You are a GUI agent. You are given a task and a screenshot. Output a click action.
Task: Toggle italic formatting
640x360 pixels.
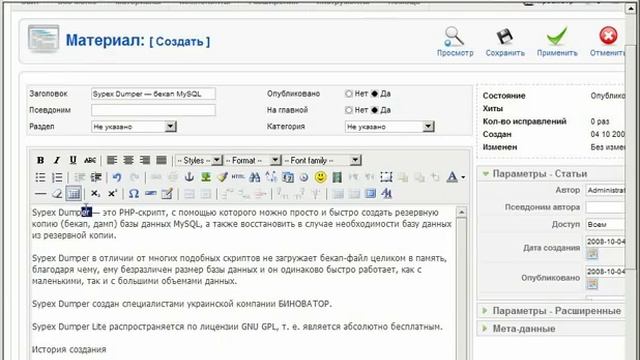57,160
